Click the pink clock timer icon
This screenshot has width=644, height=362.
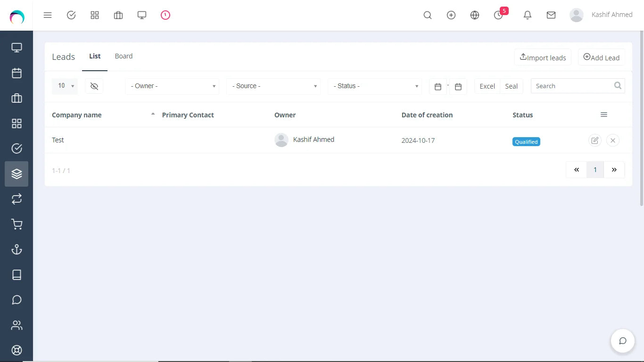pos(165,15)
